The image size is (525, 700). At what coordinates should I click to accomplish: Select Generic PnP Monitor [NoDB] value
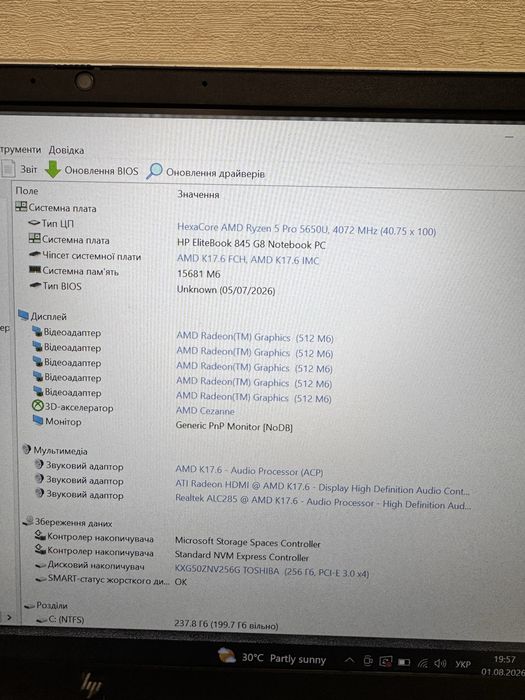tap(234, 427)
